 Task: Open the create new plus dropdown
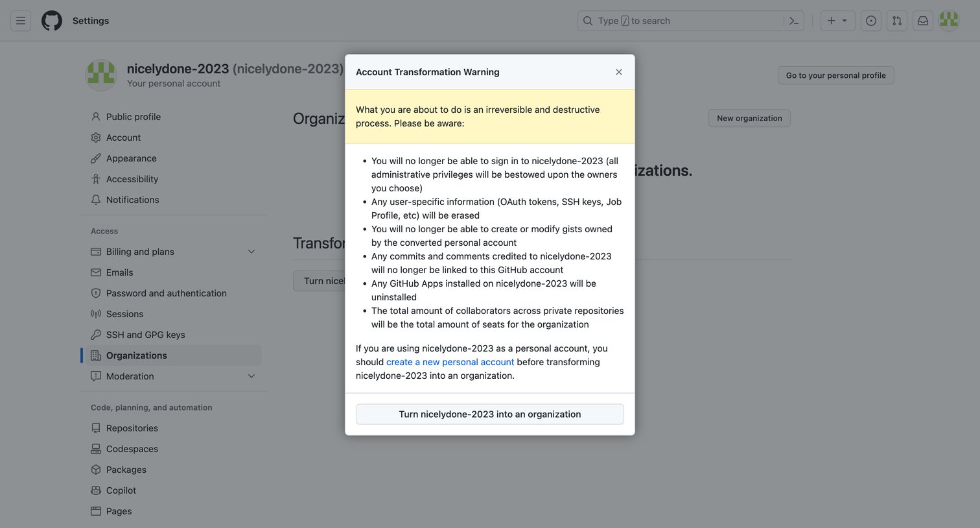coord(837,21)
